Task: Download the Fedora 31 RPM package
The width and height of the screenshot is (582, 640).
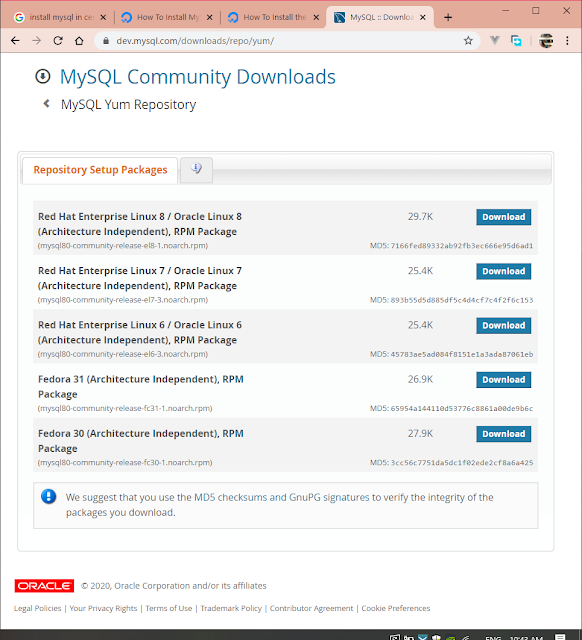Action: [x=504, y=380]
